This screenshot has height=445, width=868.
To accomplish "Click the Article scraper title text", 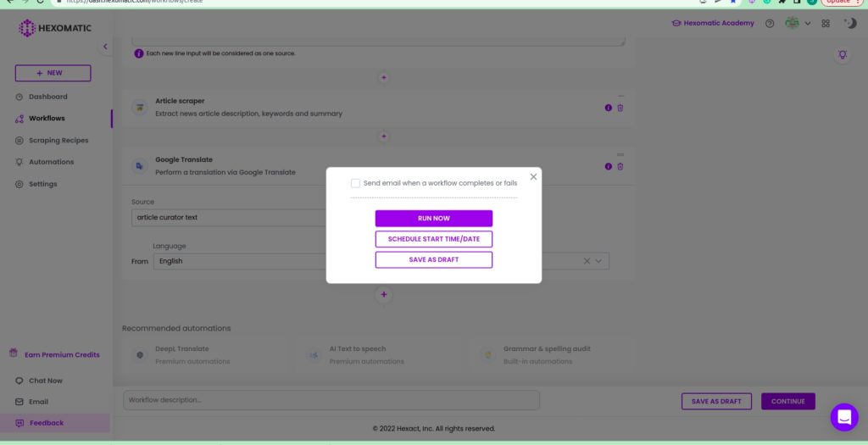I will click(180, 101).
